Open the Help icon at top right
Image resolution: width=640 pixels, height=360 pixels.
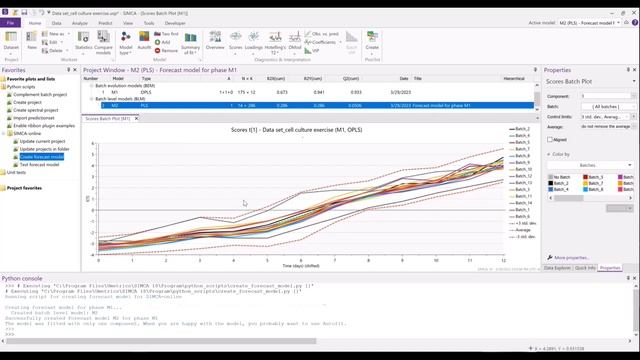pos(635,23)
